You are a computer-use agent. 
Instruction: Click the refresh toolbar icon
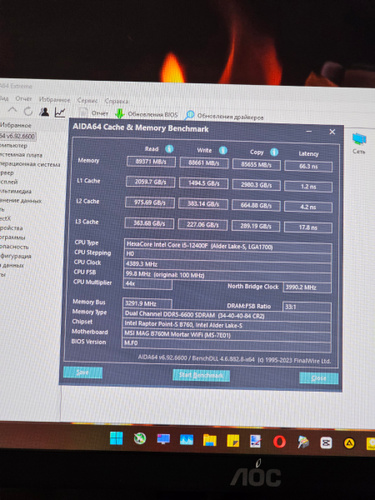click(28, 111)
